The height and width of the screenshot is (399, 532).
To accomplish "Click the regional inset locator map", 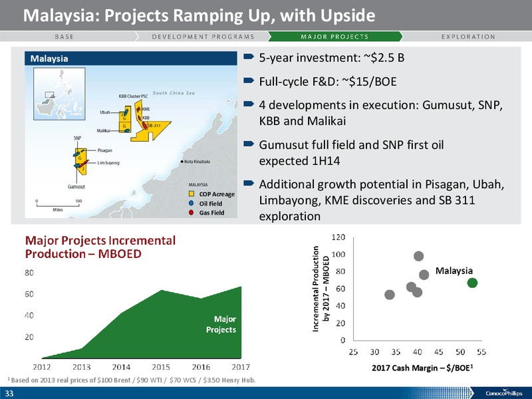I will point(59,94).
